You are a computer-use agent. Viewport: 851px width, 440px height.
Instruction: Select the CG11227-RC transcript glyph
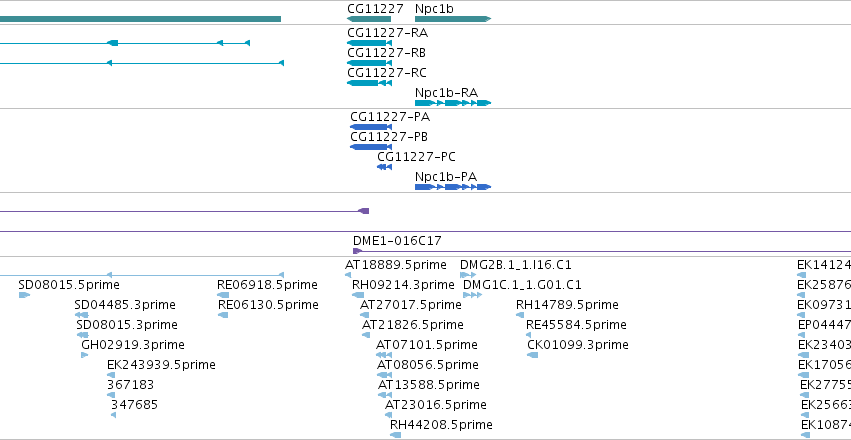(369, 83)
